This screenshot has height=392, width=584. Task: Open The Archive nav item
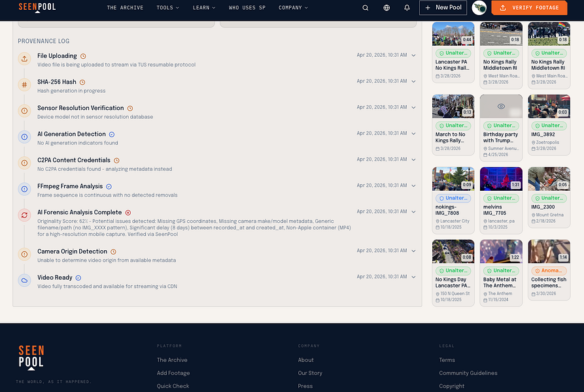click(x=125, y=8)
